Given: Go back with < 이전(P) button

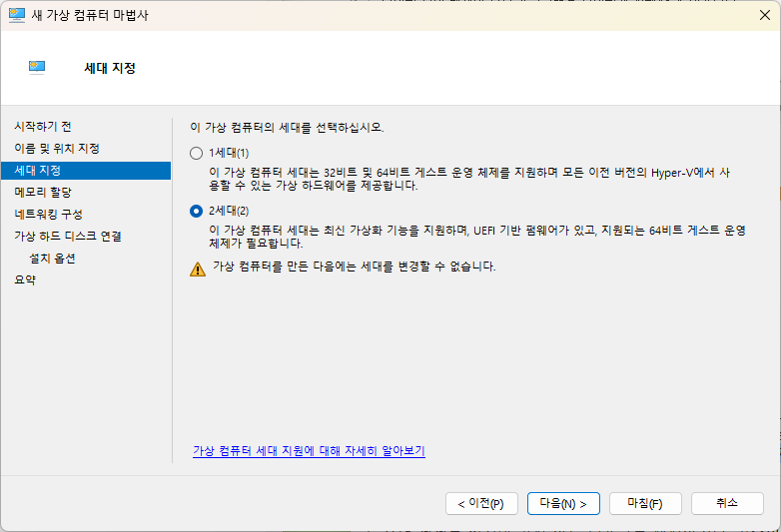Looking at the screenshot, I should point(481,504).
